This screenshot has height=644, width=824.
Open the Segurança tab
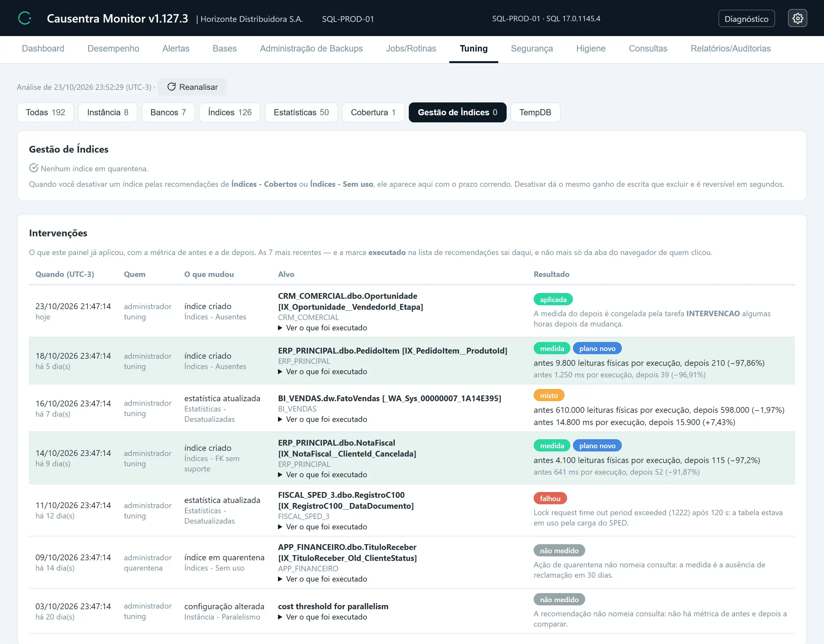click(532, 48)
